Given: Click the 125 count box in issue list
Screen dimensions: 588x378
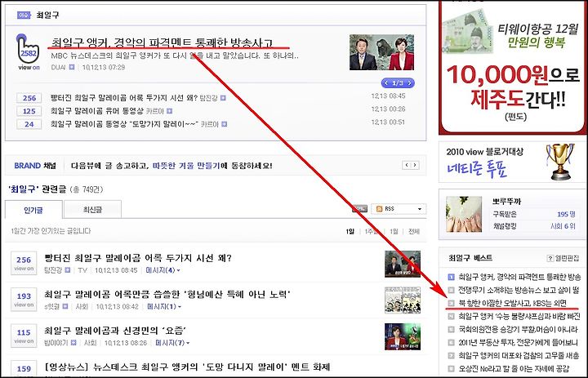Looking at the screenshot, I should point(29,111).
